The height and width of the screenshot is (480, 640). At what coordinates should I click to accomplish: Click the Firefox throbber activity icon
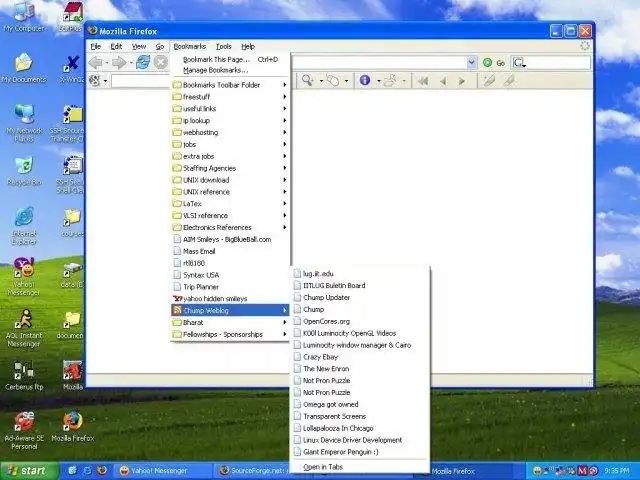[585, 46]
